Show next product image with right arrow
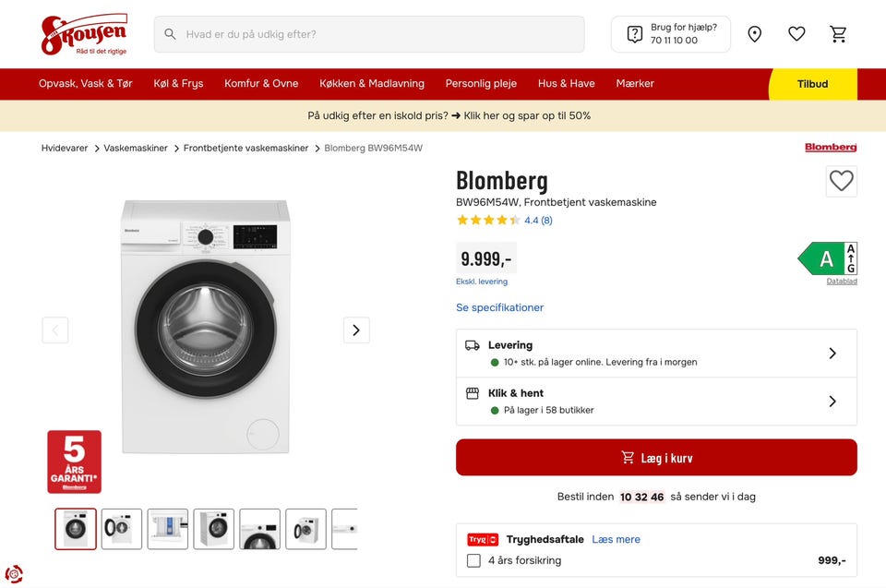 [x=356, y=330]
